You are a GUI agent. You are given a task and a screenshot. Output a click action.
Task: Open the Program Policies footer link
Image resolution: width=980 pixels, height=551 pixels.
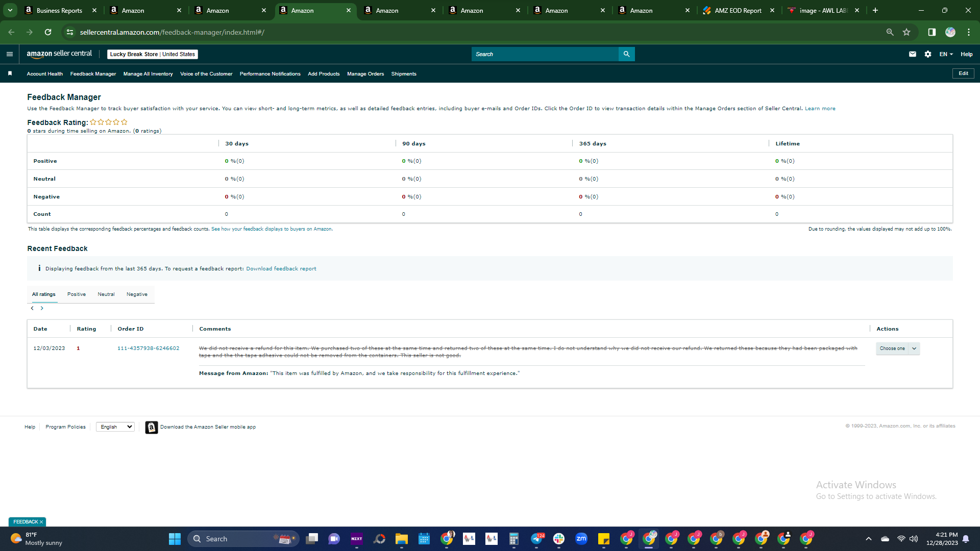(65, 427)
